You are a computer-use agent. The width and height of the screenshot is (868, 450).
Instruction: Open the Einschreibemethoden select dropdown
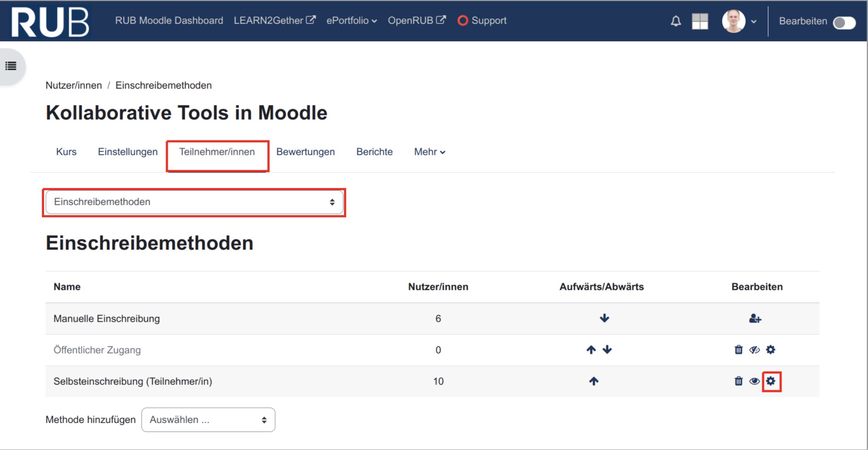pyautogui.click(x=194, y=202)
